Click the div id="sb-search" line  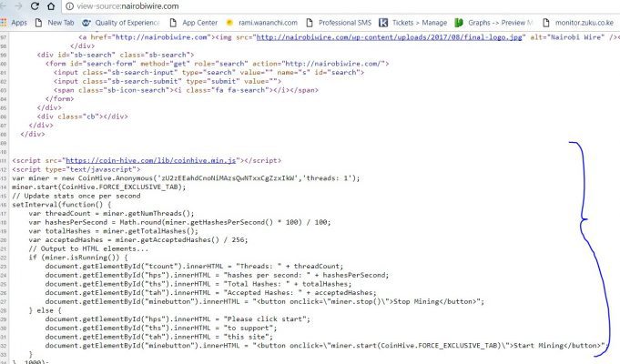pyautogui.click(x=116, y=55)
